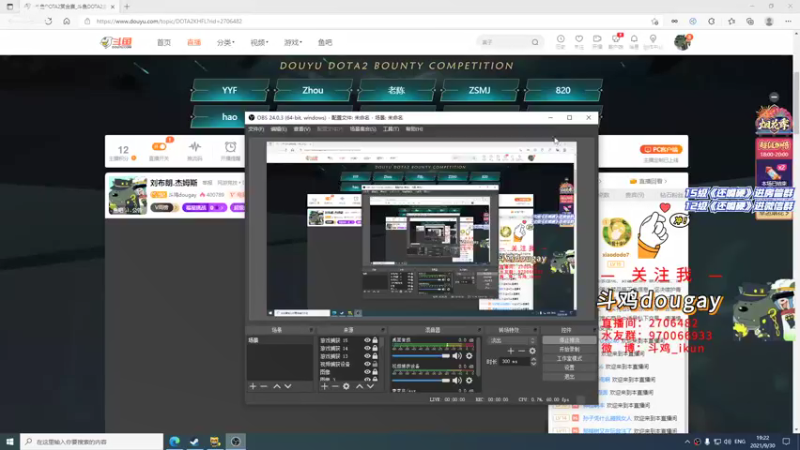The height and width of the screenshot is (450, 800).
Task: Remove the selected scene in OBS
Action: coord(264,386)
